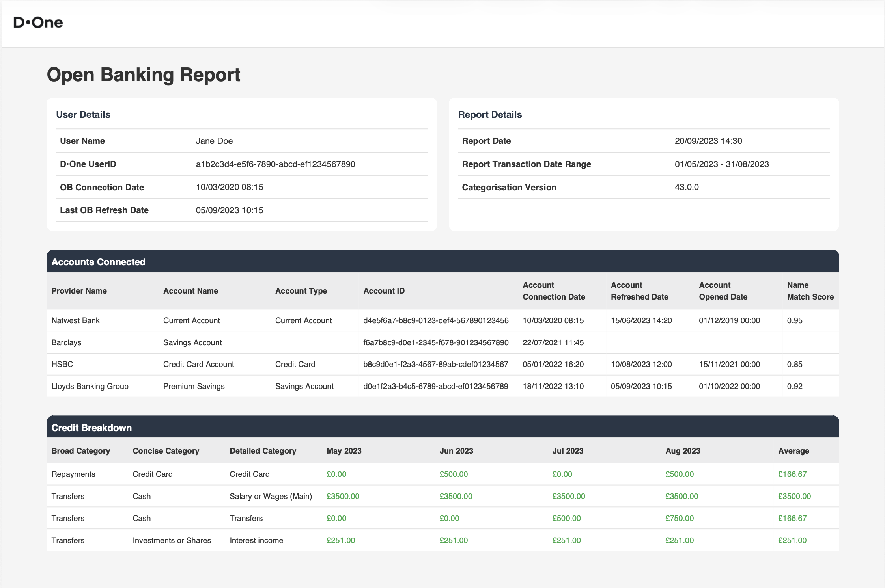
Task: Select the D•One UserID value
Action: pyautogui.click(x=275, y=164)
